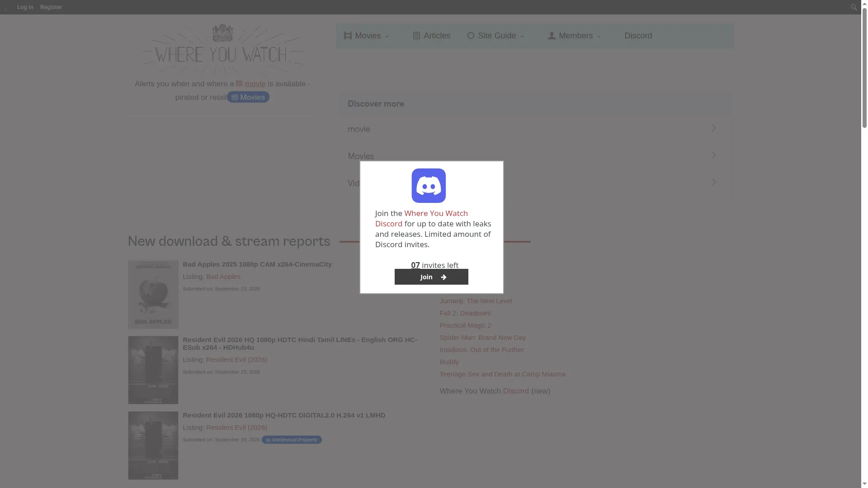Image resolution: width=868 pixels, height=488 pixels.
Task: Expand the Site Guide menu
Action: tap(496, 36)
